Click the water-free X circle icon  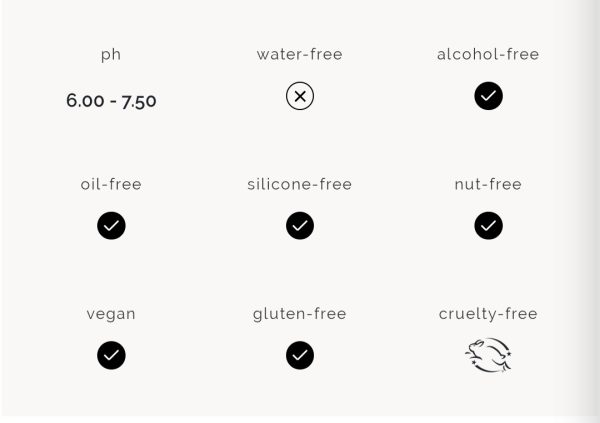300,96
